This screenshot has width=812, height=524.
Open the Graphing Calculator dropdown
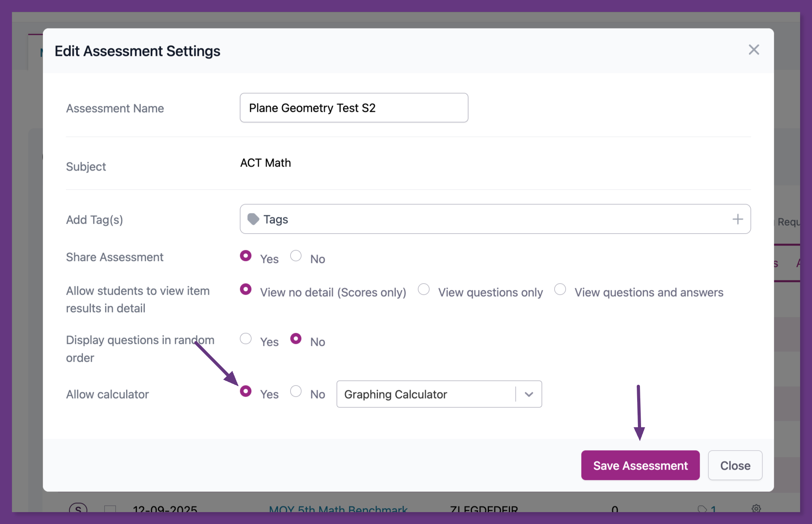pos(439,394)
